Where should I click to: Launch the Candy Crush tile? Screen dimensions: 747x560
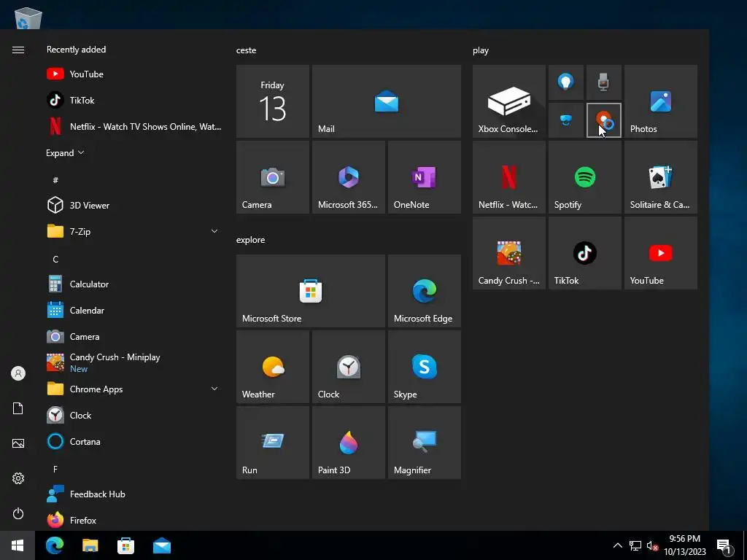[508, 253]
